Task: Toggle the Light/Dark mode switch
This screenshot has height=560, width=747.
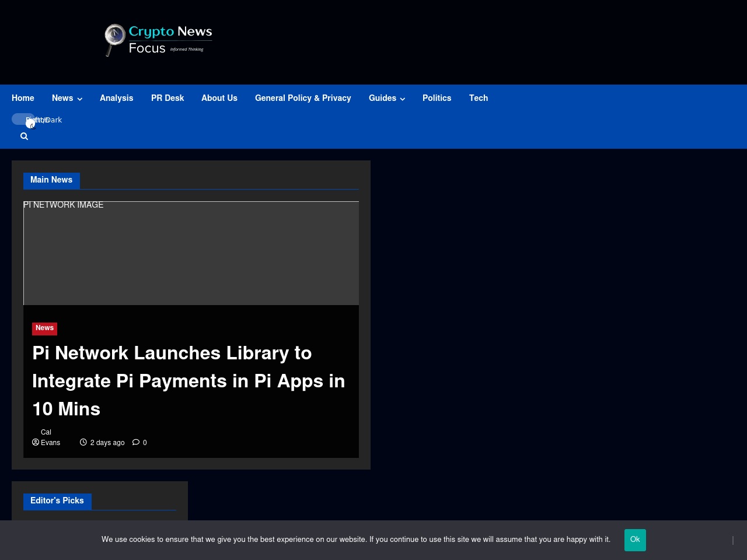Action: click(23, 120)
